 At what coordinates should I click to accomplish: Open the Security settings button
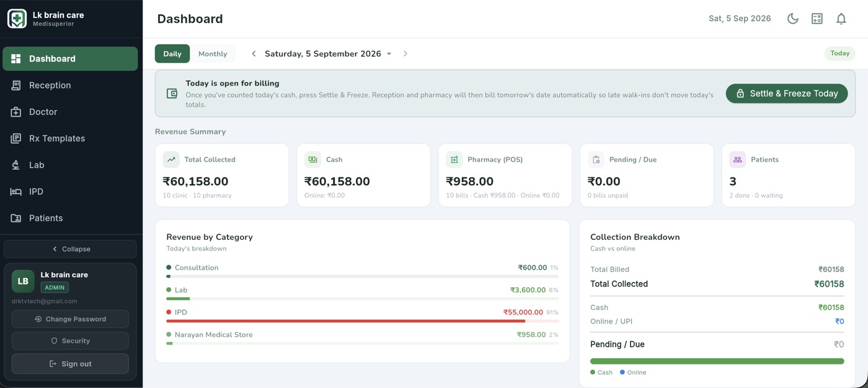(70, 340)
